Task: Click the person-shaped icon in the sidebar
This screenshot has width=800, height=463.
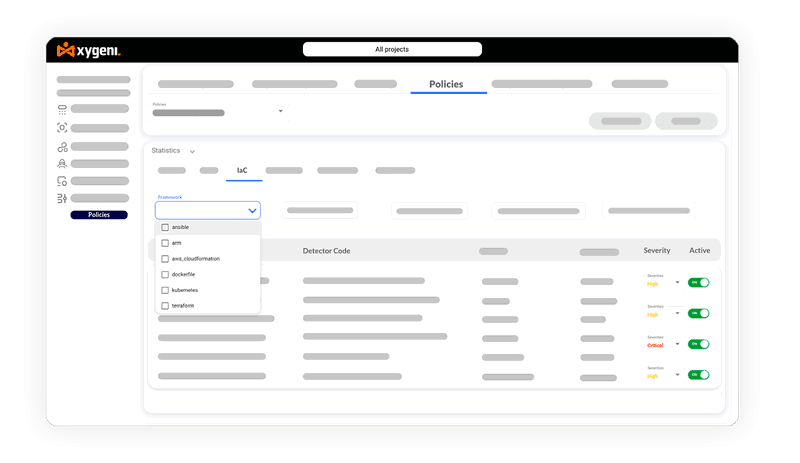Action: point(62,163)
